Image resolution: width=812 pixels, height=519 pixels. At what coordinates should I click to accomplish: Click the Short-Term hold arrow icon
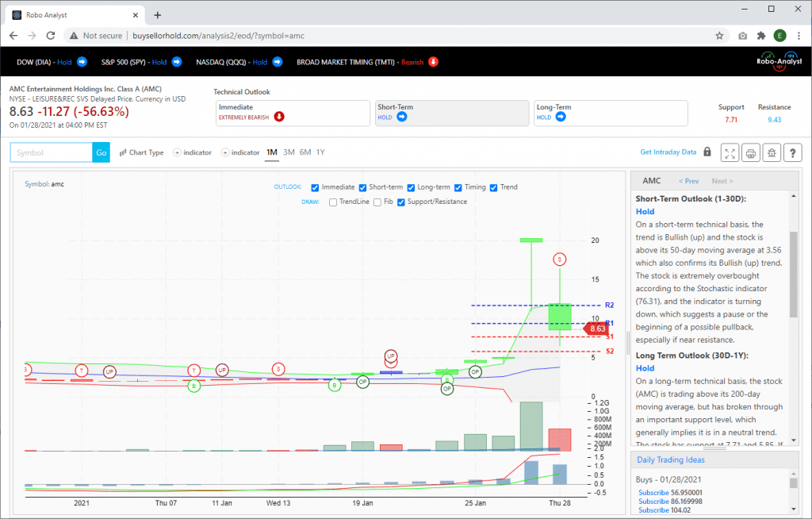[402, 117]
